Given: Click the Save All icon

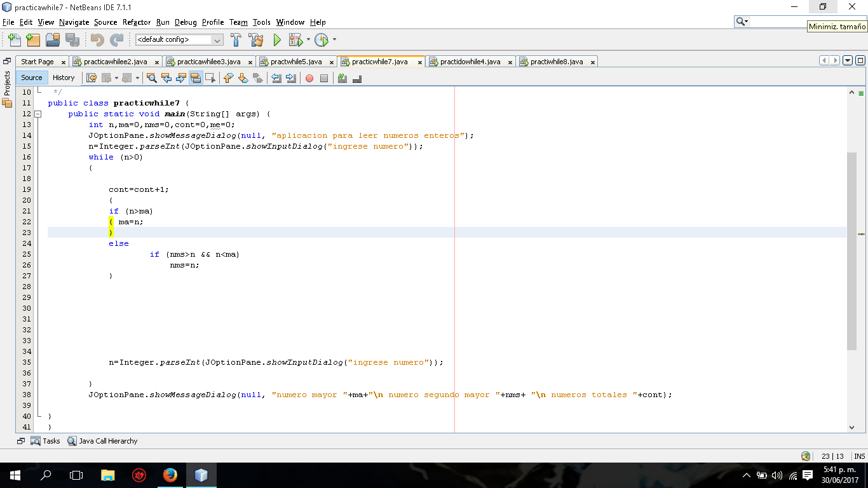Looking at the screenshot, I should point(72,40).
